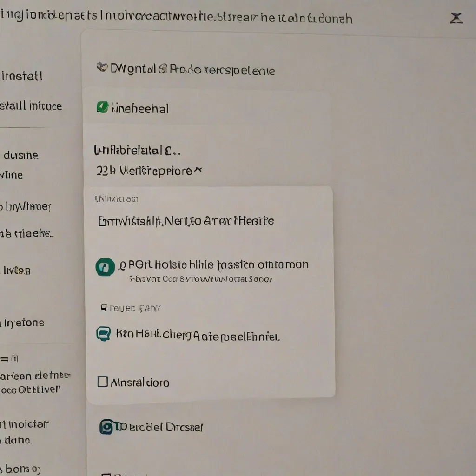Click the 'liven' text in the sidebar
The width and height of the screenshot is (476, 476).
15,270
